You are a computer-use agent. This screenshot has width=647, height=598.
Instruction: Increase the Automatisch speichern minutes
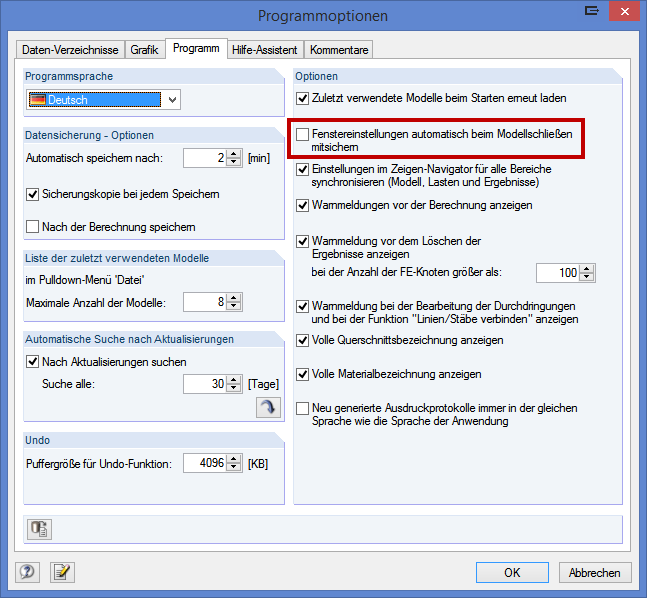tap(234, 154)
